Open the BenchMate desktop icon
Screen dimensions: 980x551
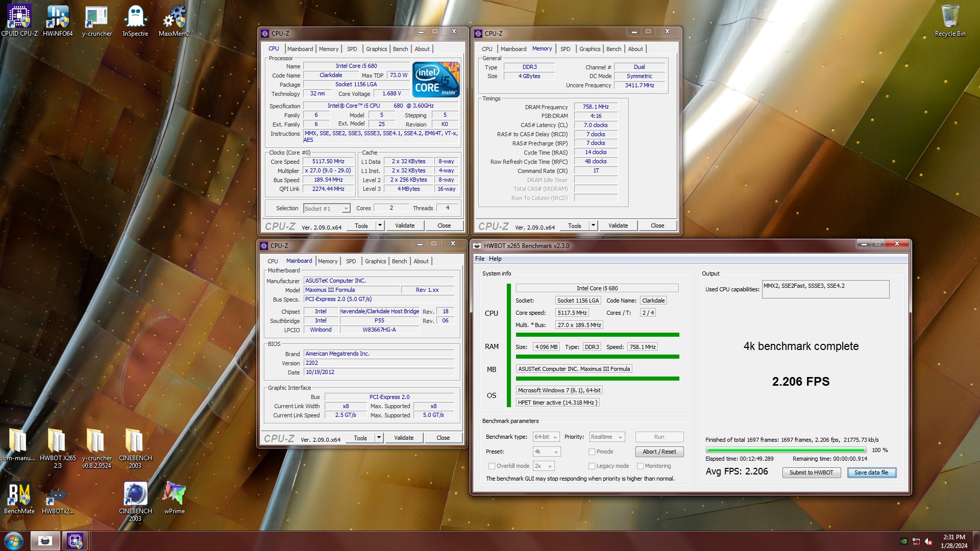pyautogui.click(x=19, y=498)
